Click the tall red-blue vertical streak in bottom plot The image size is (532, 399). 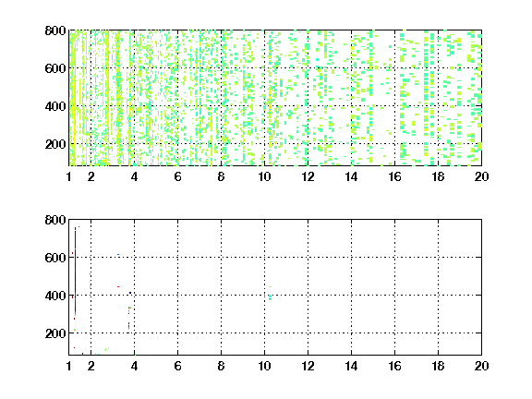coord(75,272)
